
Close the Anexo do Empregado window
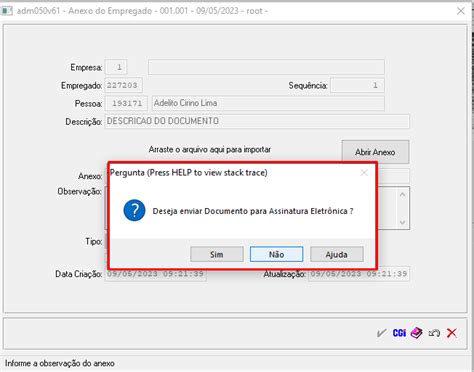(x=461, y=11)
